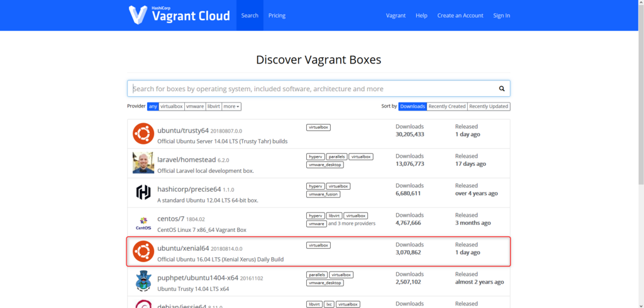Click the ubuntu/trusty64 Ubuntu logo
The height and width of the screenshot is (308, 644).
(143, 134)
